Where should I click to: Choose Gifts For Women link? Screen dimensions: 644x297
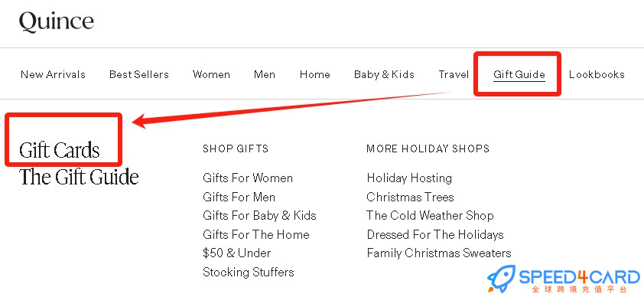(x=248, y=178)
